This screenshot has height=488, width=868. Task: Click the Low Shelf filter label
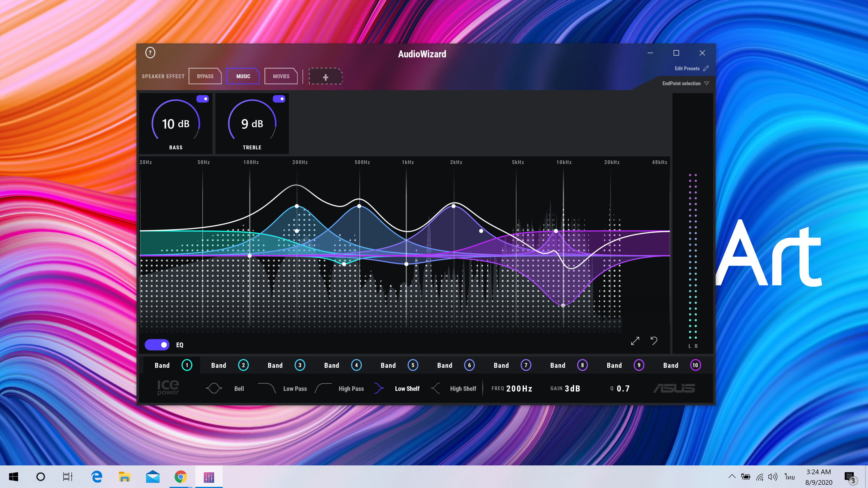pyautogui.click(x=407, y=389)
